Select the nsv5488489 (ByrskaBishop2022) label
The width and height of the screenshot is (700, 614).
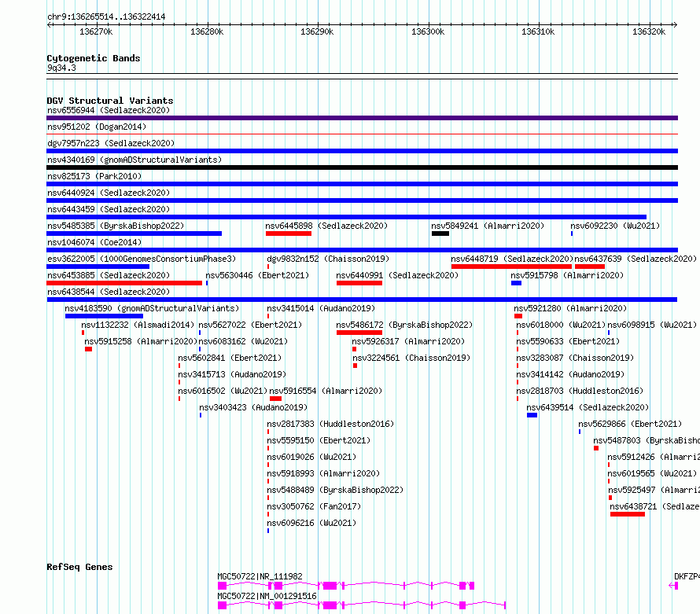tap(335, 490)
